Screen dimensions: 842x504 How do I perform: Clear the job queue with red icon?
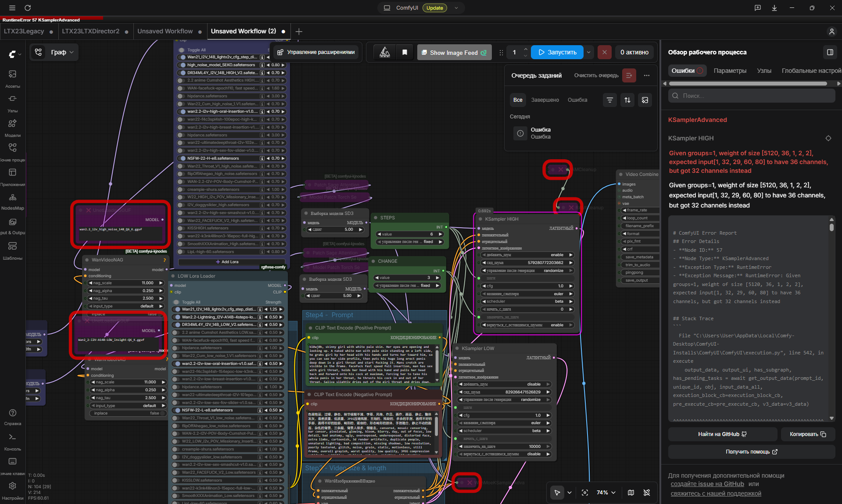tap(629, 75)
